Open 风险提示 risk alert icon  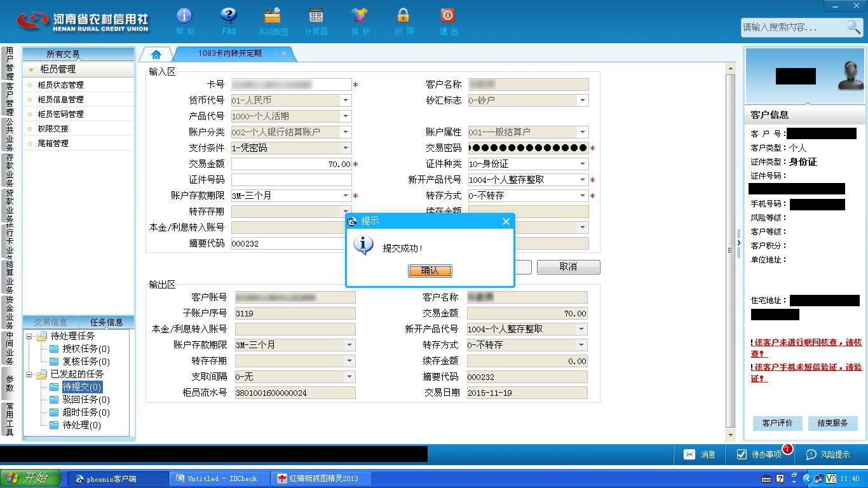(811, 454)
